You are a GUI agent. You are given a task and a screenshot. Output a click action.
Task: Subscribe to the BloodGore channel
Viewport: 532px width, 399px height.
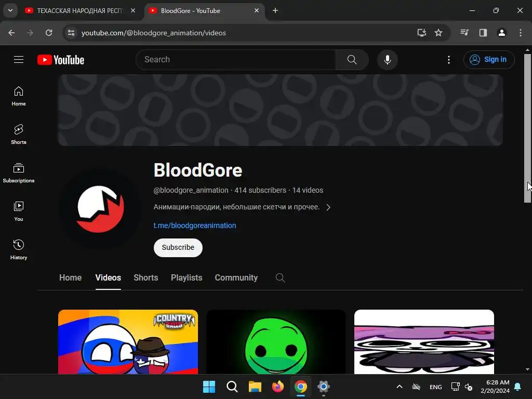(178, 248)
